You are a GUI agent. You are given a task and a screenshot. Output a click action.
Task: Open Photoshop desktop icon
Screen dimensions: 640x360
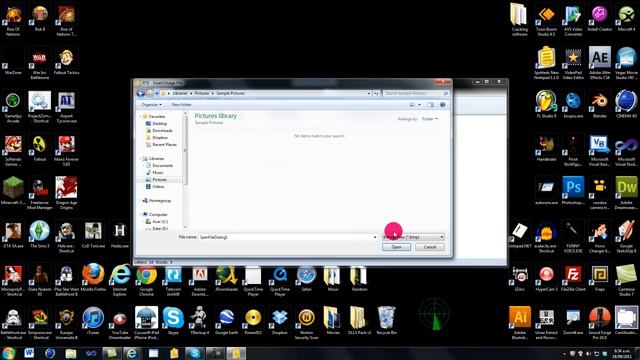(573, 191)
